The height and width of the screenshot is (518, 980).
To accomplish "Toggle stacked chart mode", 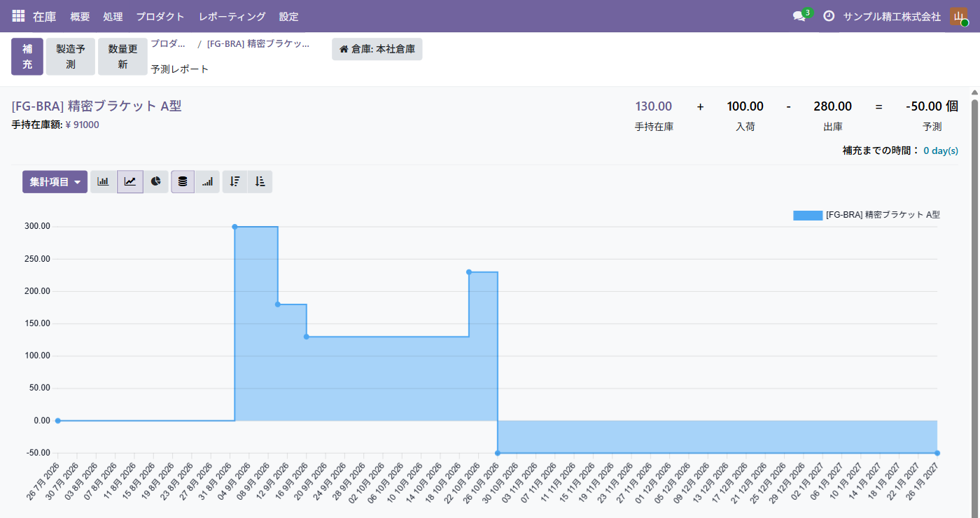I will click(183, 182).
